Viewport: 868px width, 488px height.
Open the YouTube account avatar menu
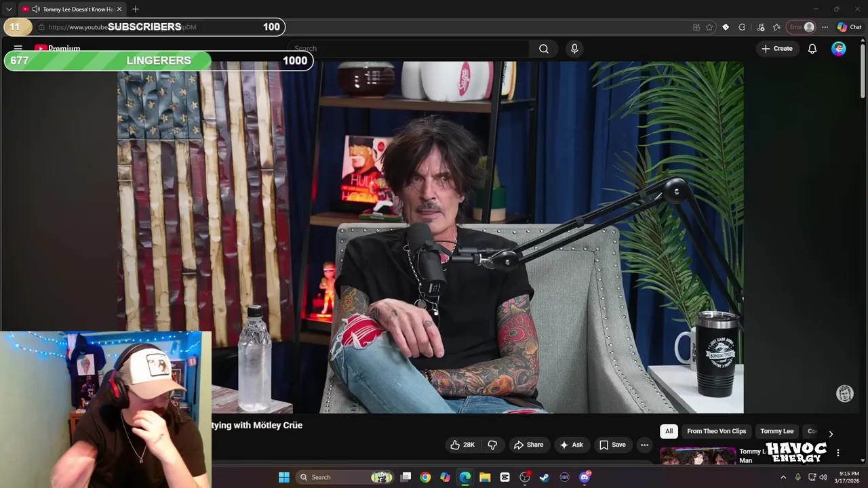click(x=839, y=49)
